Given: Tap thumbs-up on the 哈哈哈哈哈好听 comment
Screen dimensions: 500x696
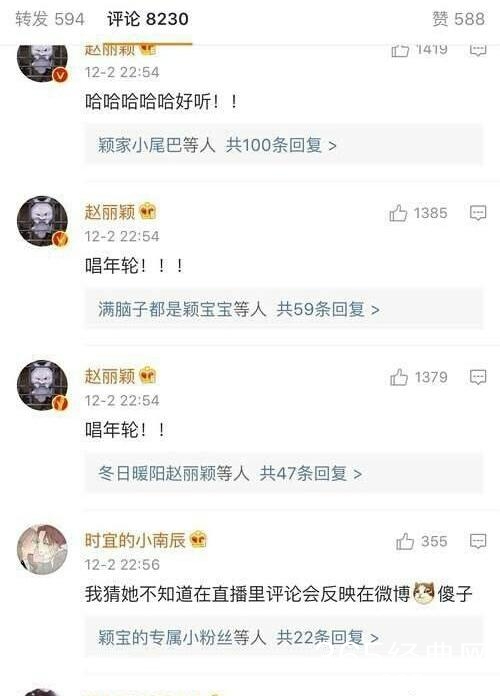Looking at the screenshot, I should tap(400, 50).
